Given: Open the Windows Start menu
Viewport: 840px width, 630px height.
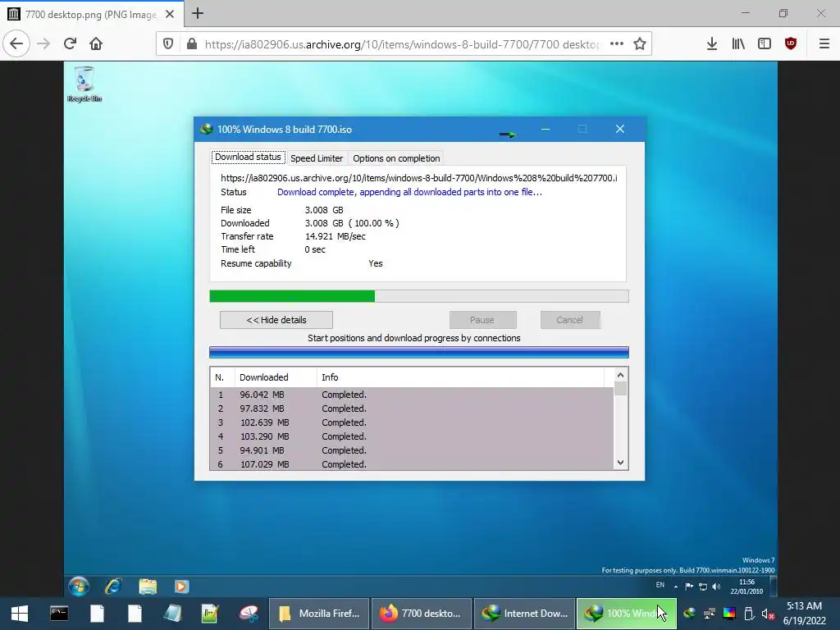Looking at the screenshot, I should [x=20, y=614].
